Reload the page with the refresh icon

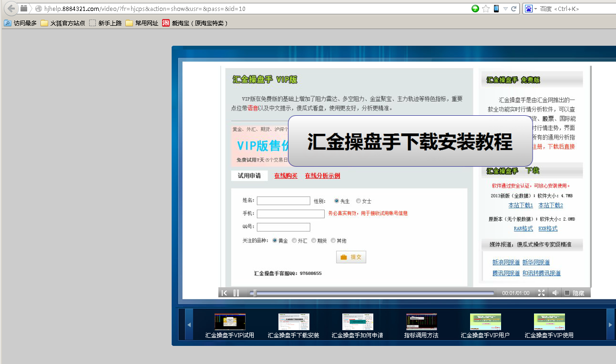pyautogui.click(x=514, y=9)
